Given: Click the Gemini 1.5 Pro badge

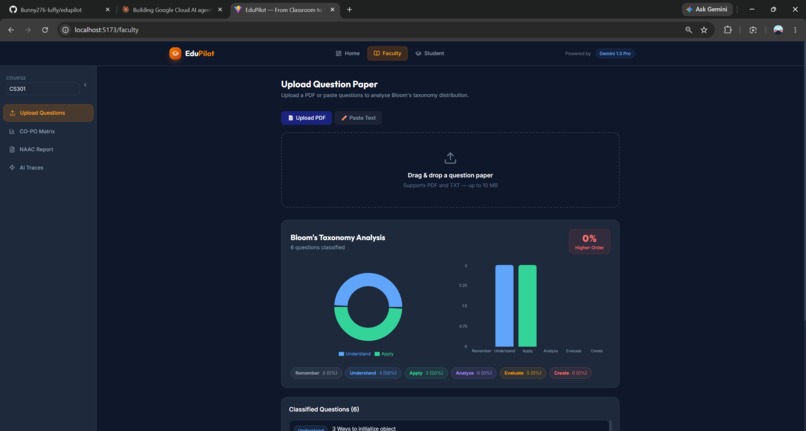Looking at the screenshot, I should point(615,53).
